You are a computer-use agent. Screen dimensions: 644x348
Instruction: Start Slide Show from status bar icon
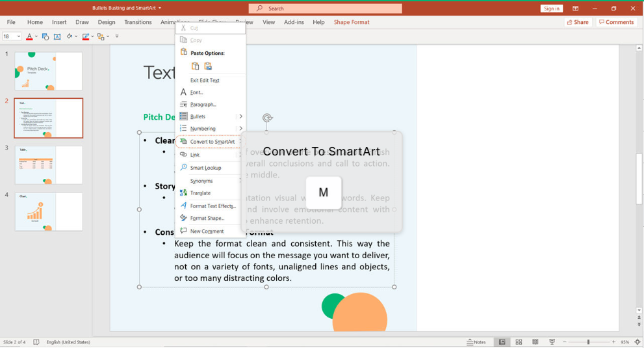552,341
